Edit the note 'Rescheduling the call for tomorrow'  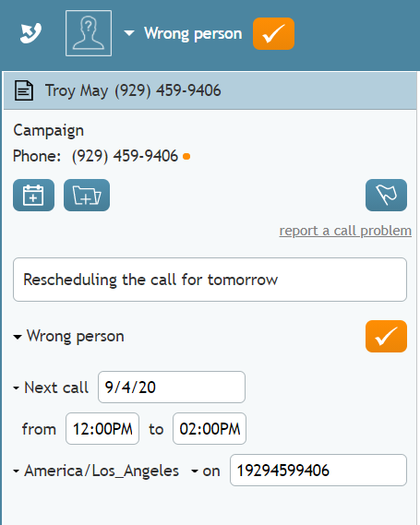[x=210, y=280]
